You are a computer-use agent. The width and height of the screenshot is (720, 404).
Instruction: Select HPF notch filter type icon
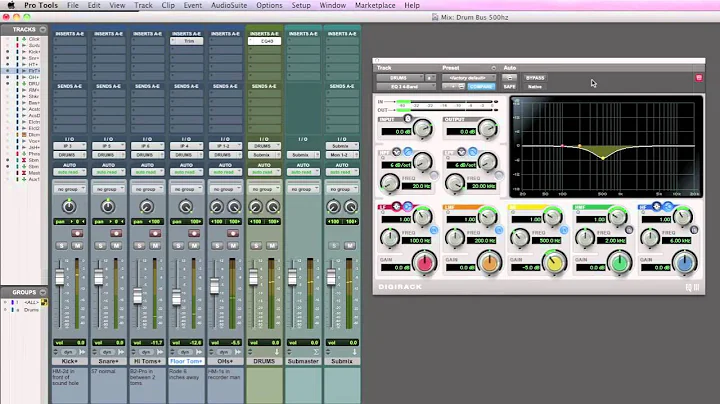point(396,152)
